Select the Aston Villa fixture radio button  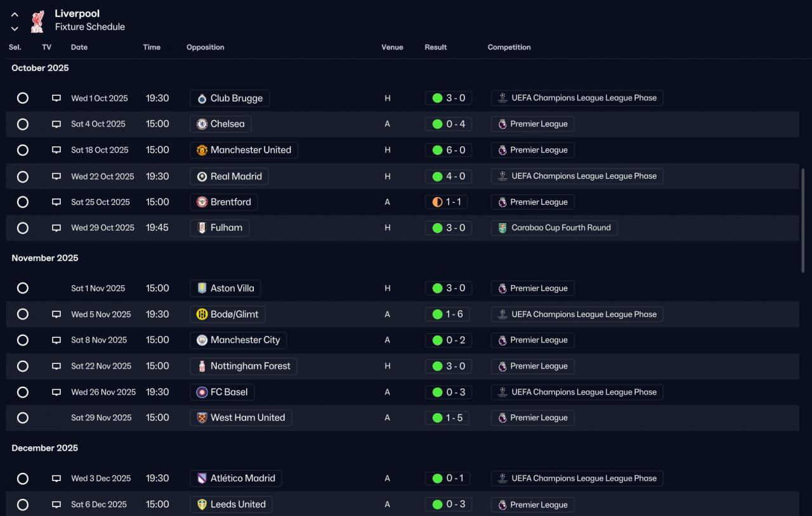[x=23, y=288]
